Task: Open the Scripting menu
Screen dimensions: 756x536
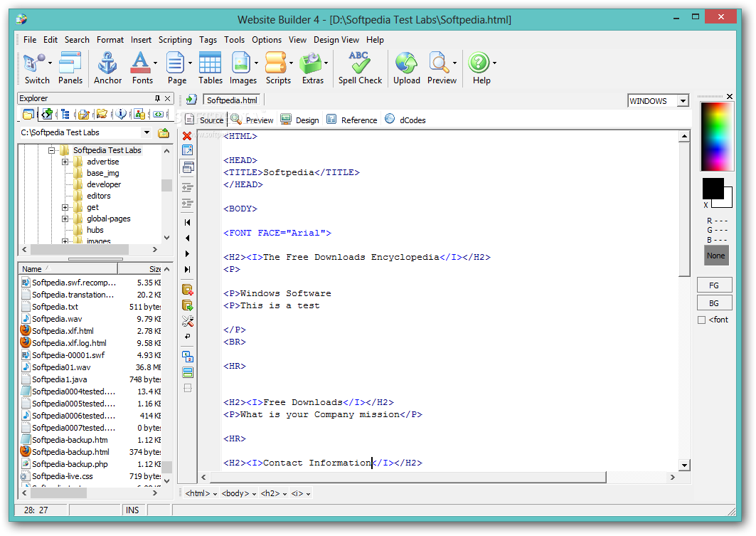Action: pos(175,40)
